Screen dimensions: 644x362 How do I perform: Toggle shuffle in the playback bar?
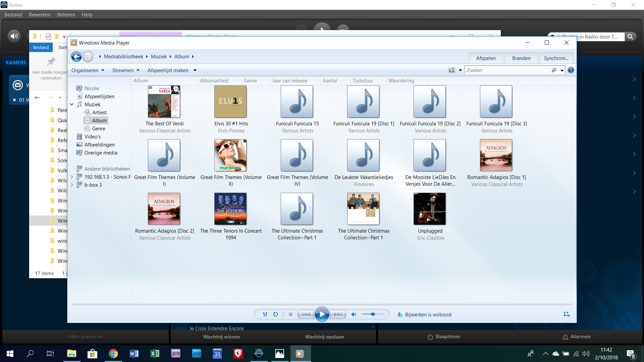(x=265, y=314)
